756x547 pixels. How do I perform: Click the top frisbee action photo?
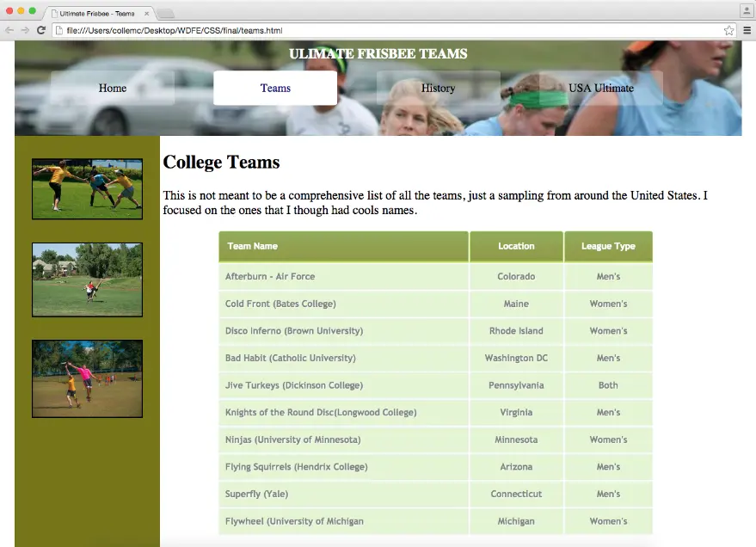coord(87,188)
